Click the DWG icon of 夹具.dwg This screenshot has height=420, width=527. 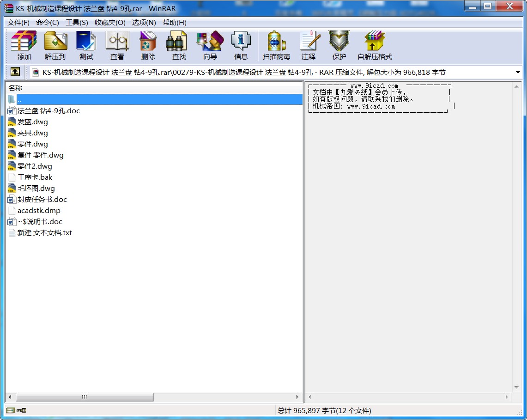tap(12, 133)
